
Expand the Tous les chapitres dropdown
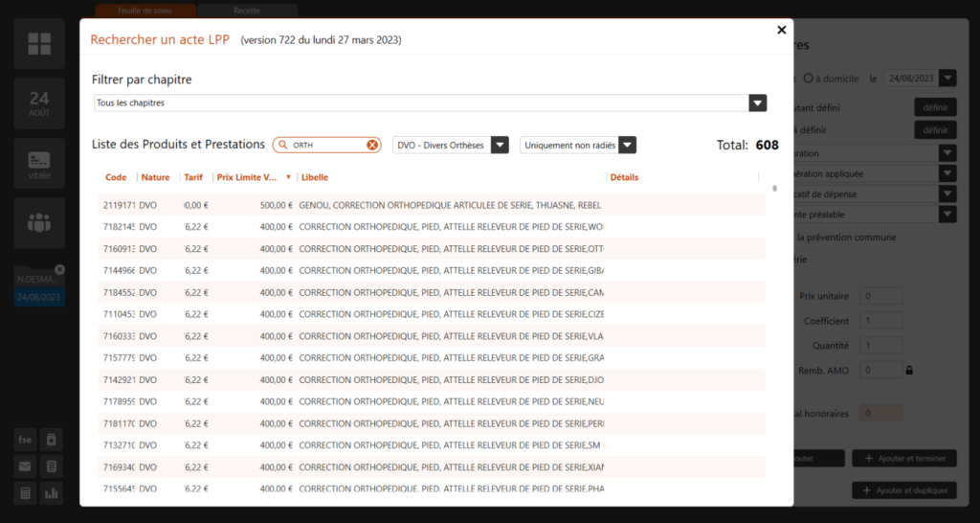pyautogui.click(x=757, y=103)
